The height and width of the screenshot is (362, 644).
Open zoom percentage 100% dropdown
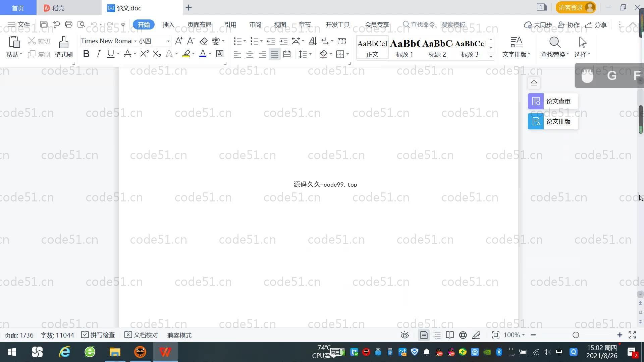tap(523, 335)
